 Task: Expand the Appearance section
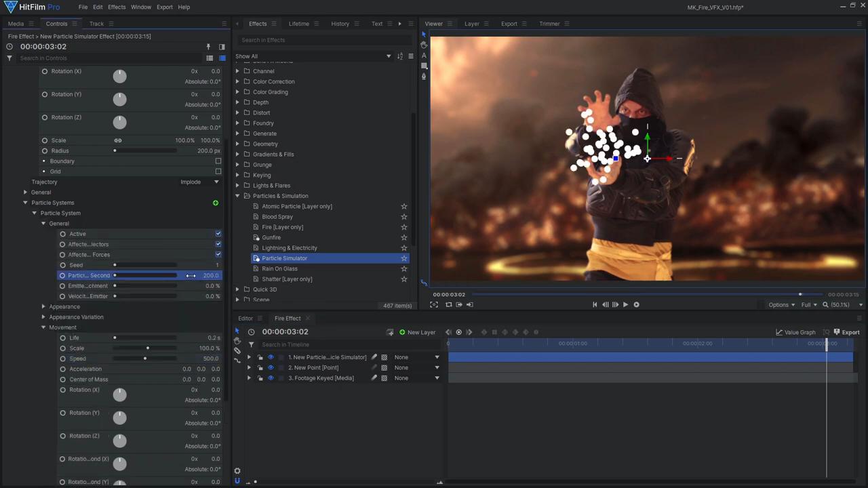(x=43, y=307)
